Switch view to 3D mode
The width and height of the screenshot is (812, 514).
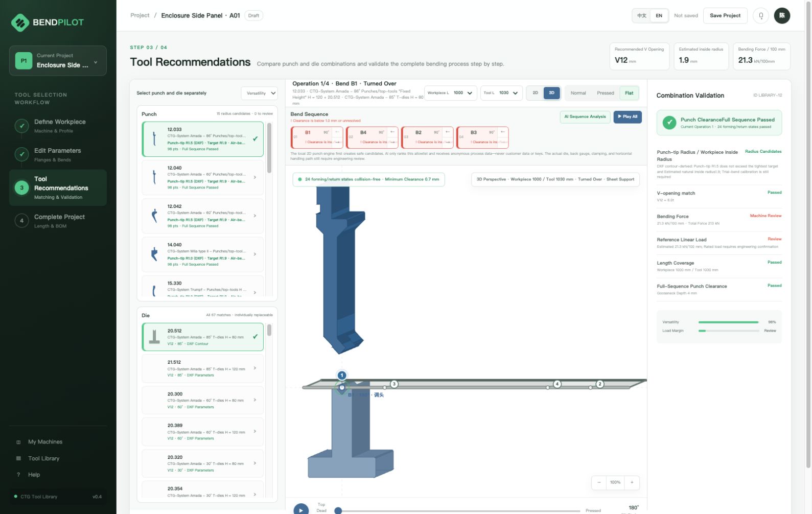551,93
